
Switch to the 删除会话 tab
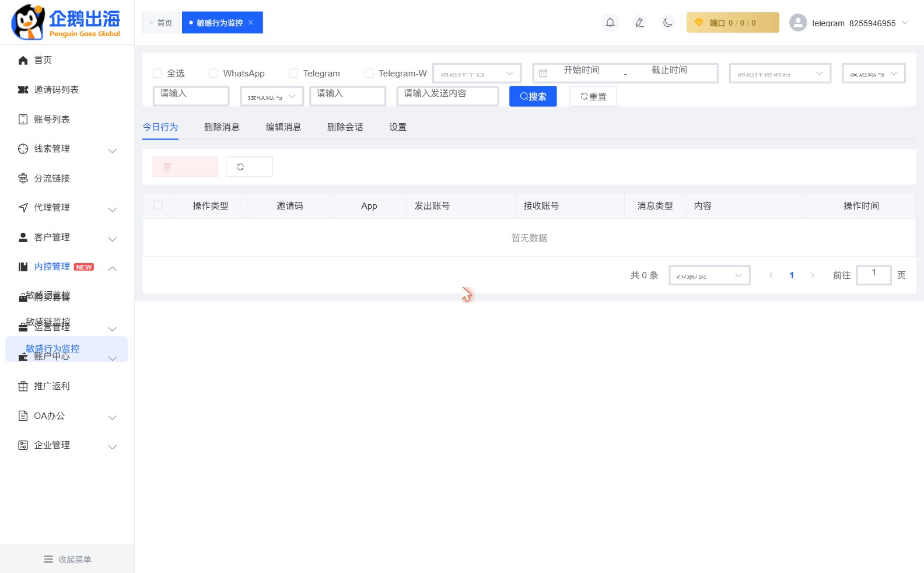coord(345,127)
